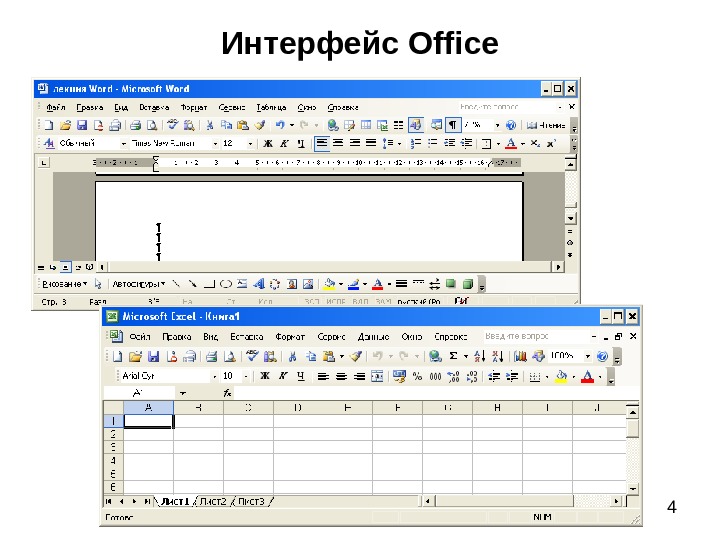This screenshot has height=540, width=720.
Task: Click the Sort Descending icon in Excel
Action: tap(498, 356)
